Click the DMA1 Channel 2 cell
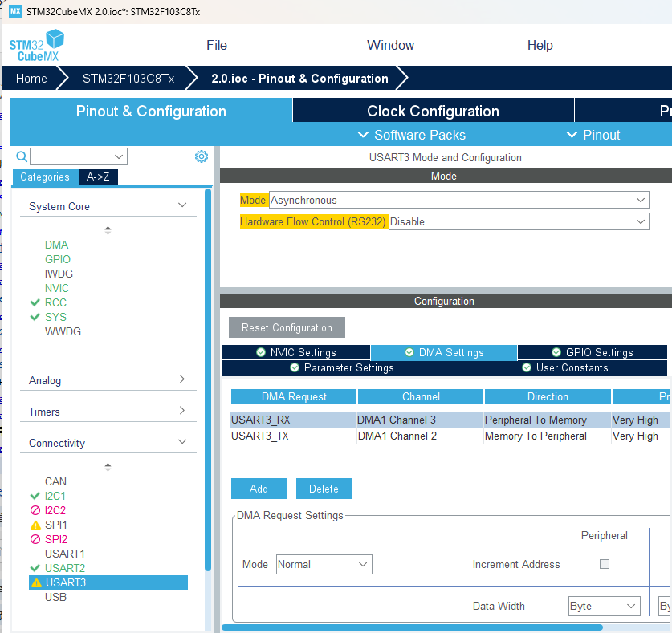 click(x=420, y=436)
